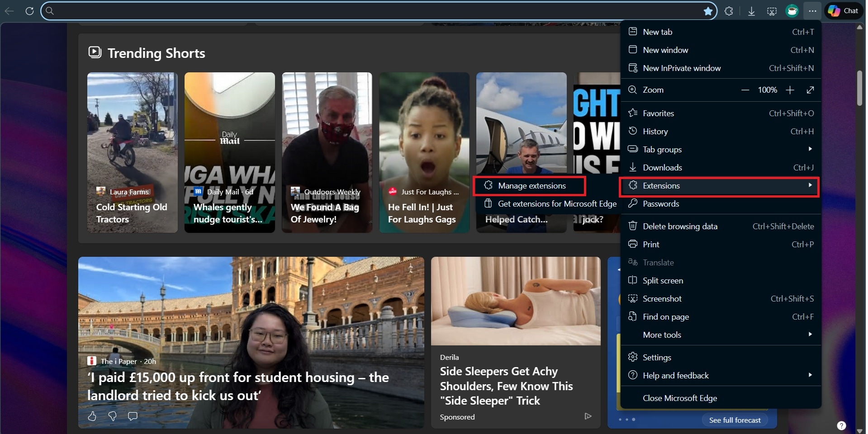Click See full forecast button
The image size is (868, 434).
point(735,420)
